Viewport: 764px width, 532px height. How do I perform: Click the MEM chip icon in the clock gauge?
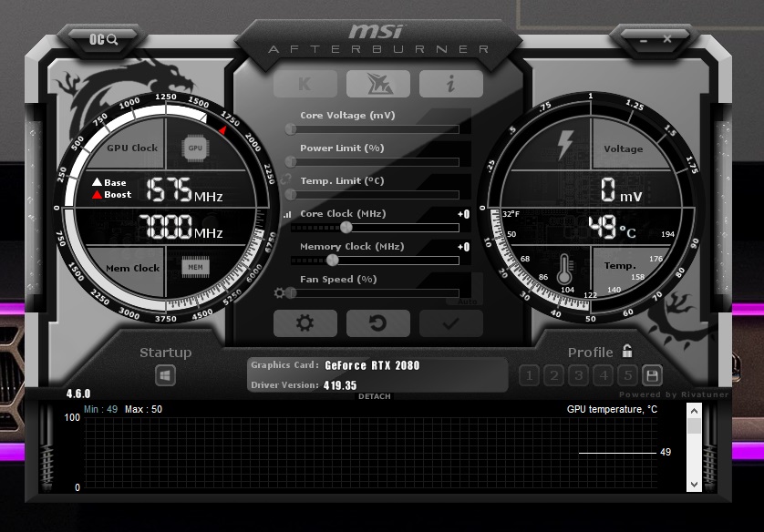[x=195, y=267]
